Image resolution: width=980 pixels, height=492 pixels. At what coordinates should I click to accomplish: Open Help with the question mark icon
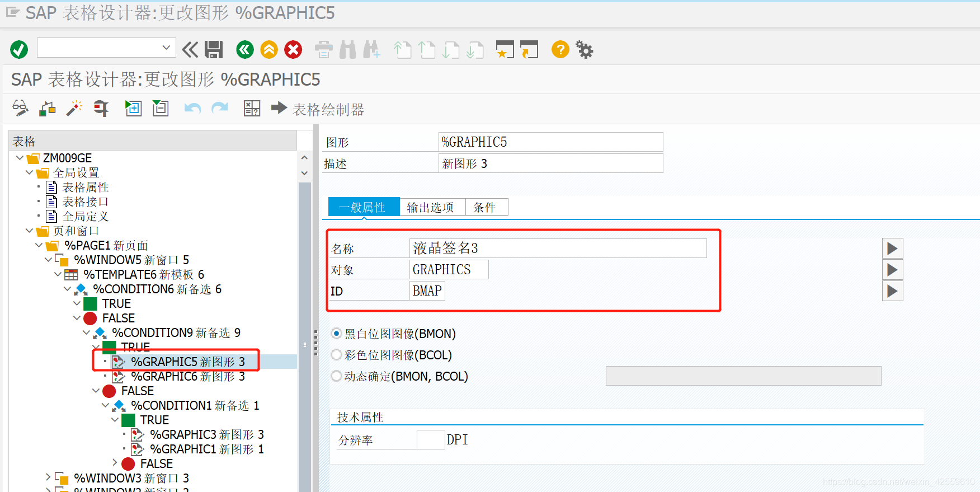[560, 49]
